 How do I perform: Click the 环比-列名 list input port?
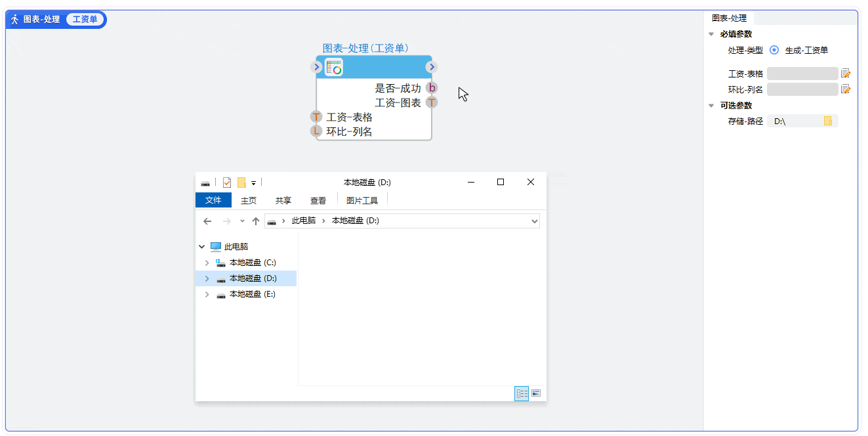[316, 131]
